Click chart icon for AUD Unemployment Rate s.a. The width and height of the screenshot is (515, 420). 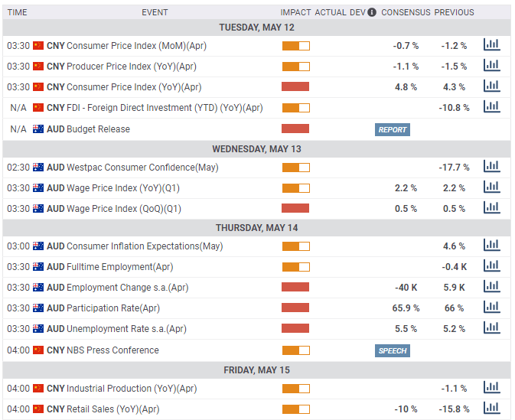pyautogui.click(x=492, y=328)
